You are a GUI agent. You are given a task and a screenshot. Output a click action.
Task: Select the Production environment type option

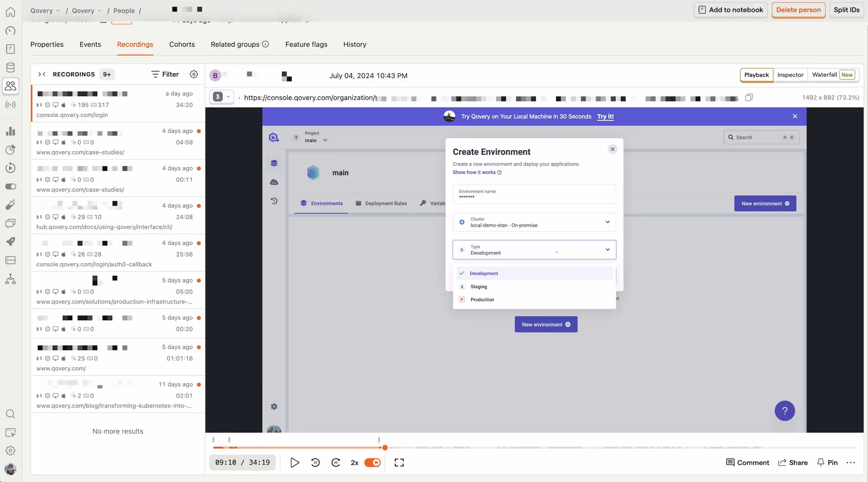[482, 299]
